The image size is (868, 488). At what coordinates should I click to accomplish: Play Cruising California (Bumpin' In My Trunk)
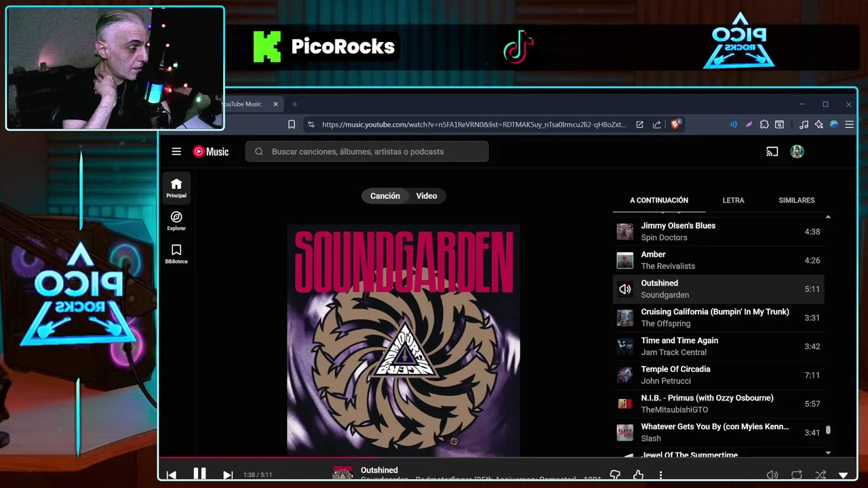point(719,318)
